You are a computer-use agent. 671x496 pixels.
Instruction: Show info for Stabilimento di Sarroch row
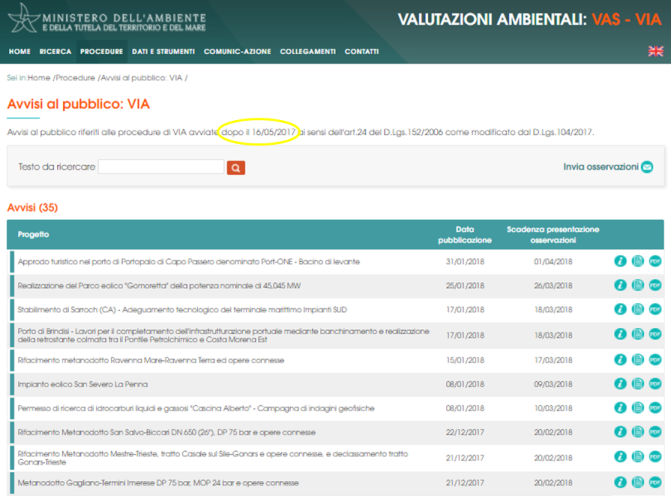[x=620, y=309]
